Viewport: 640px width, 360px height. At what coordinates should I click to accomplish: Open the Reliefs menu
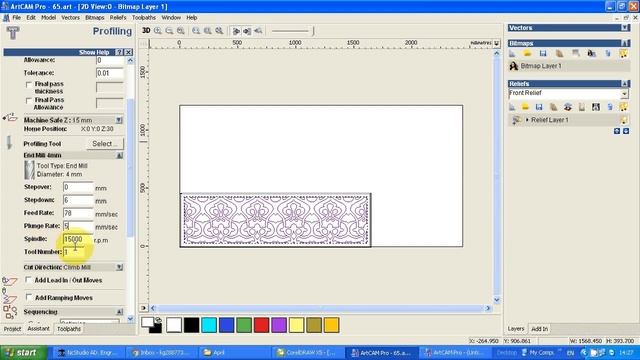tap(118, 18)
